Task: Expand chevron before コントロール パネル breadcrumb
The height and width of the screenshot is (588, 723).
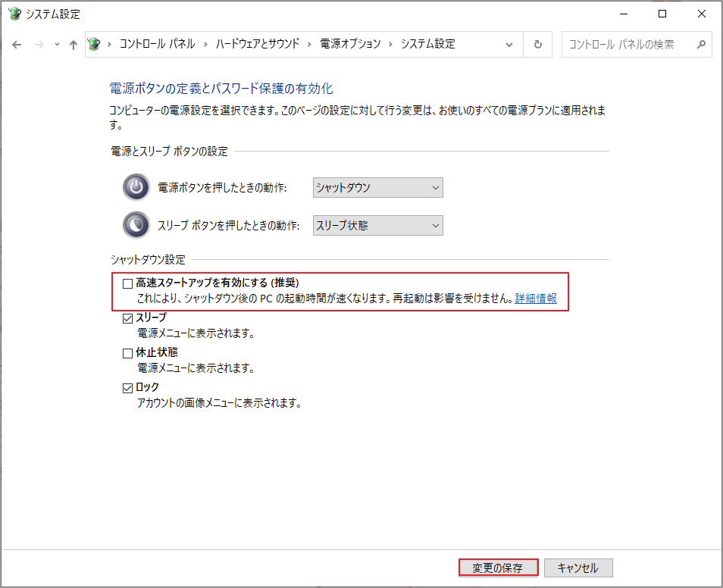Action: [109, 44]
